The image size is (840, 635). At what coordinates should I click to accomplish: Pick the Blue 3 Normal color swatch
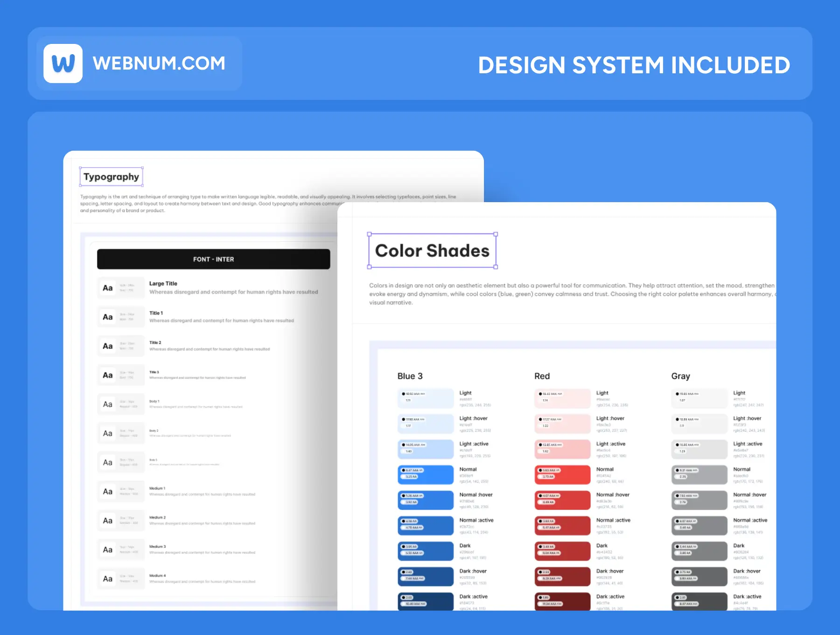(x=426, y=475)
